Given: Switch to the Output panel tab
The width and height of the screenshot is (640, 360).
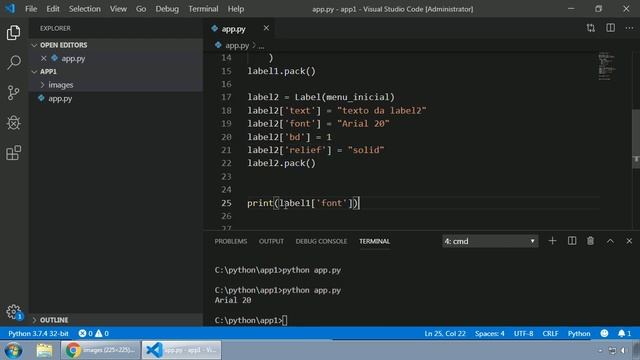Looking at the screenshot, I should click(271, 241).
